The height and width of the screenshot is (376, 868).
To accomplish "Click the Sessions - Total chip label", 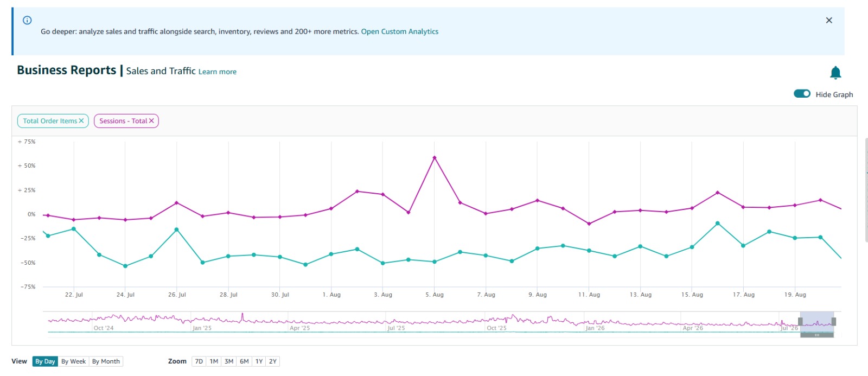I will click(x=123, y=121).
